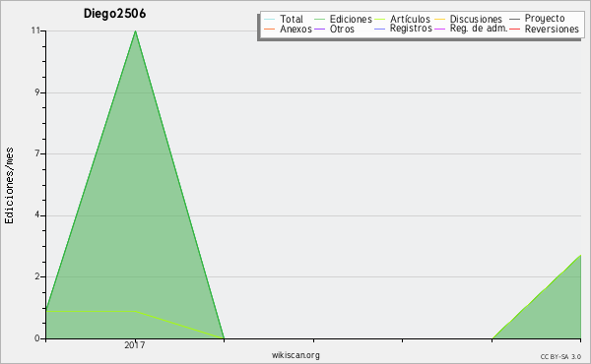The height and width of the screenshot is (364, 591).
Task: Select the Discusiones legend label
Action: [x=476, y=19]
